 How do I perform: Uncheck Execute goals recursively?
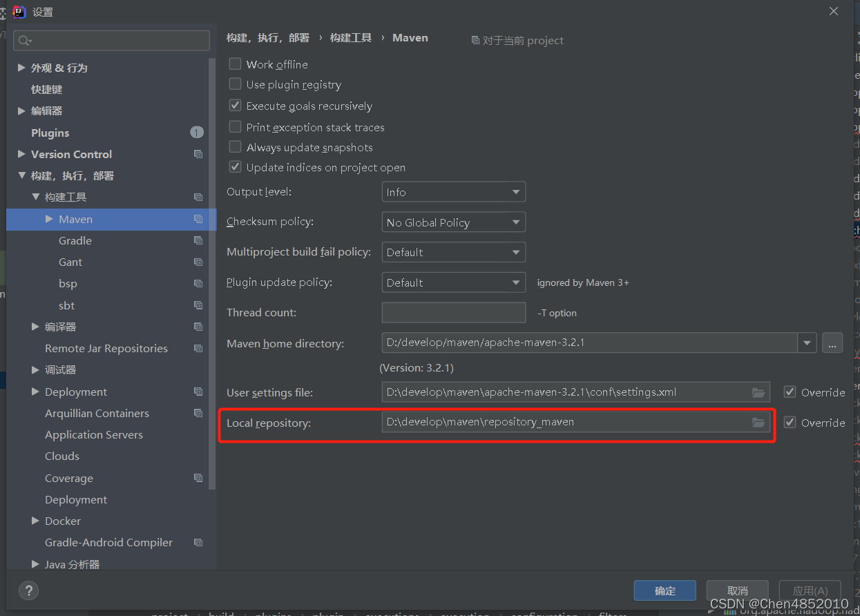(x=236, y=106)
